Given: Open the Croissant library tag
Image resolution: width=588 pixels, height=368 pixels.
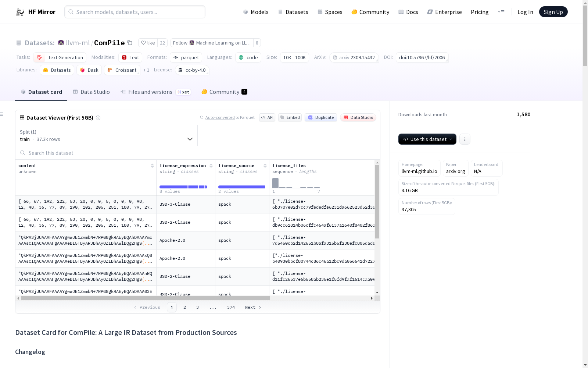Looking at the screenshot, I should coord(122,70).
